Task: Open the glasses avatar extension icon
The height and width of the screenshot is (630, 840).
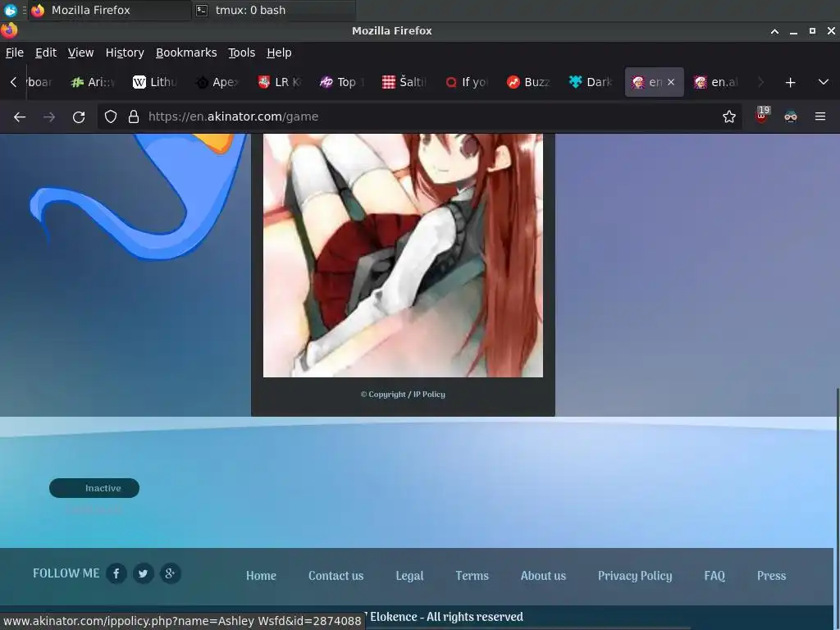Action: [x=791, y=116]
